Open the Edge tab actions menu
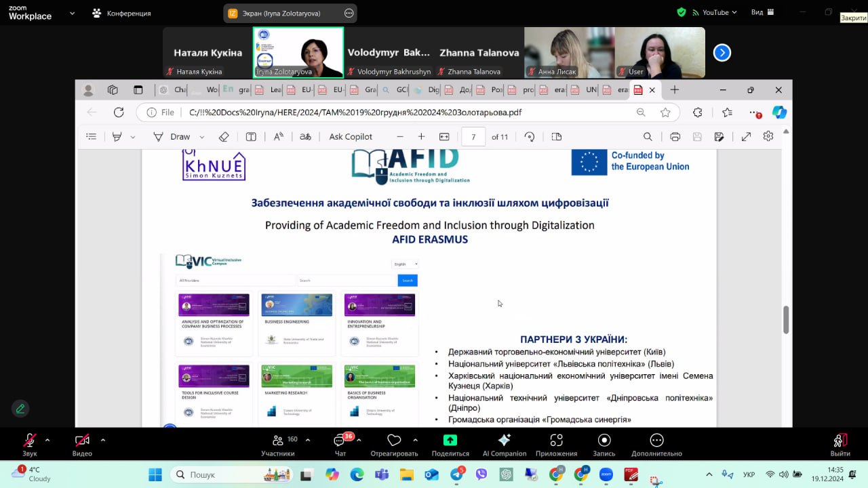The height and width of the screenshot is (488, 868). [x=138, y=89]
